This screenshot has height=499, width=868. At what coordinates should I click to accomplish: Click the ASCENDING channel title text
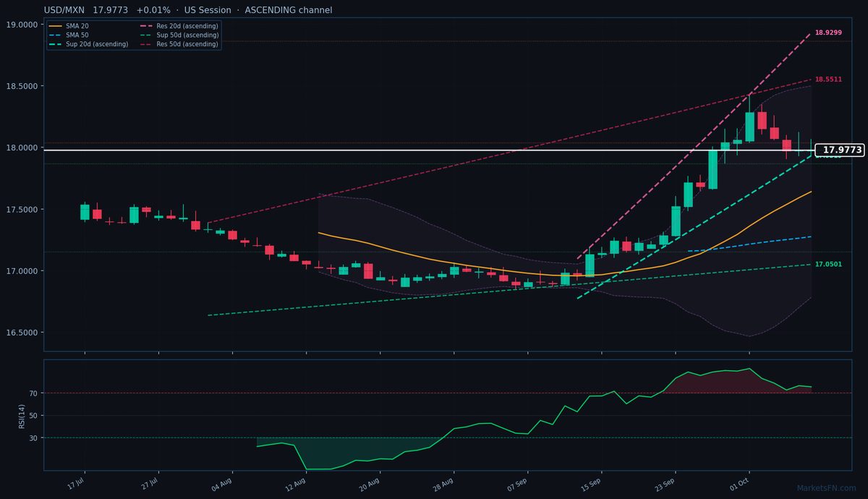pyautogui.click(x=289, y=10)
